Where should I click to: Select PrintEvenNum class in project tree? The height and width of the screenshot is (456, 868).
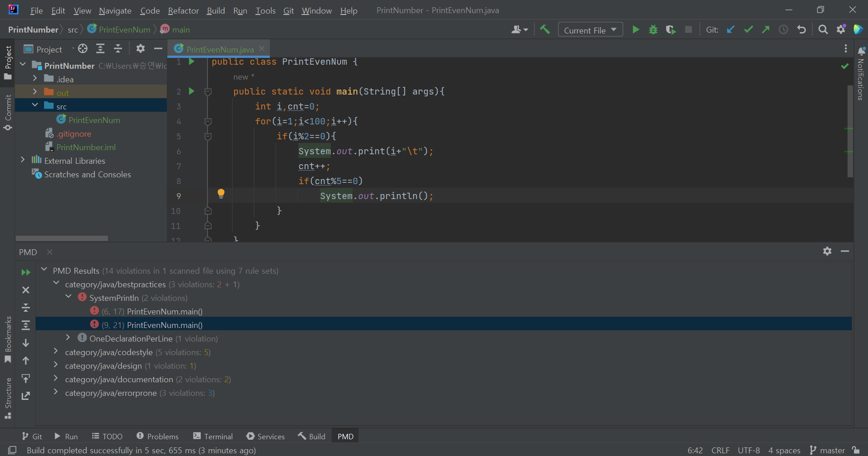[94, 120]
